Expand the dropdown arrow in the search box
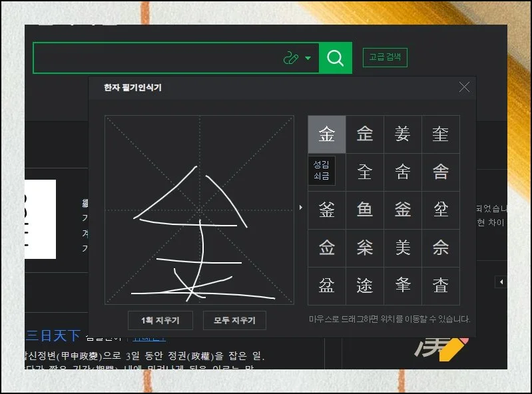 point(308,59)
